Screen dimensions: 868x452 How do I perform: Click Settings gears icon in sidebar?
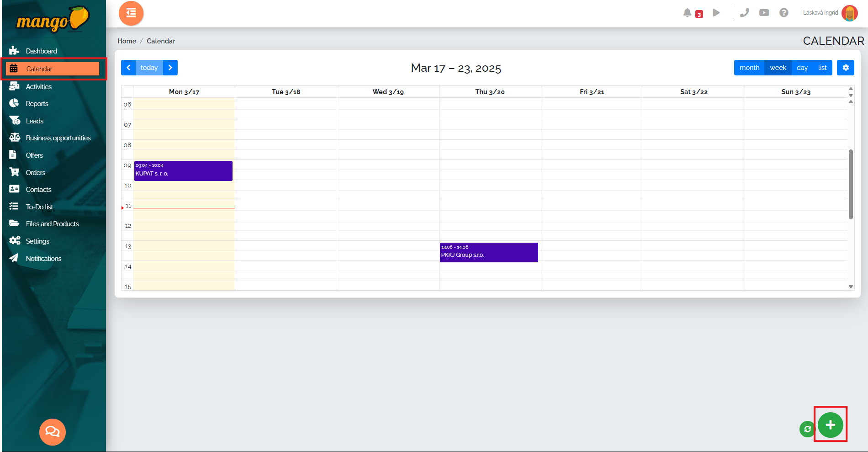[15, 241]
